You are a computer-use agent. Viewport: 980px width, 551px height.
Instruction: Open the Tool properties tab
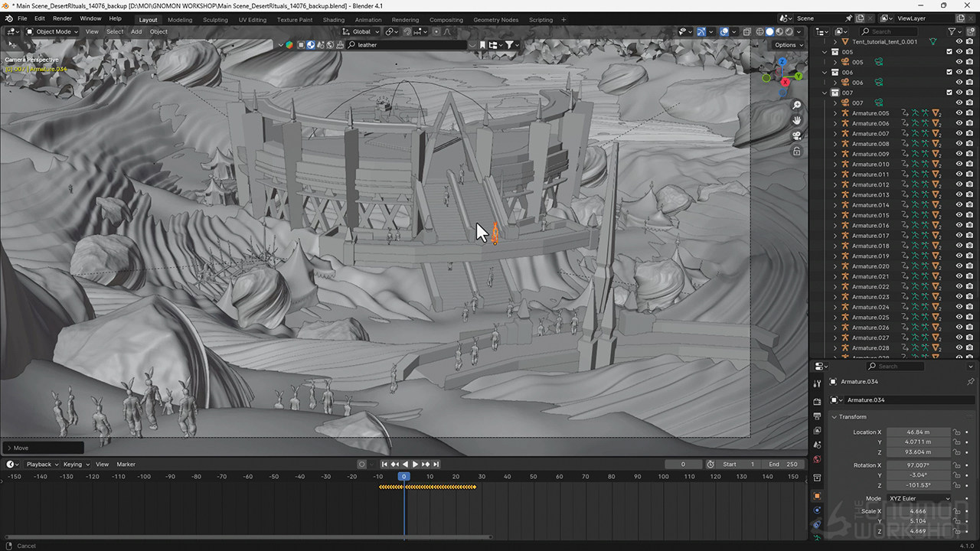(817, 383)
